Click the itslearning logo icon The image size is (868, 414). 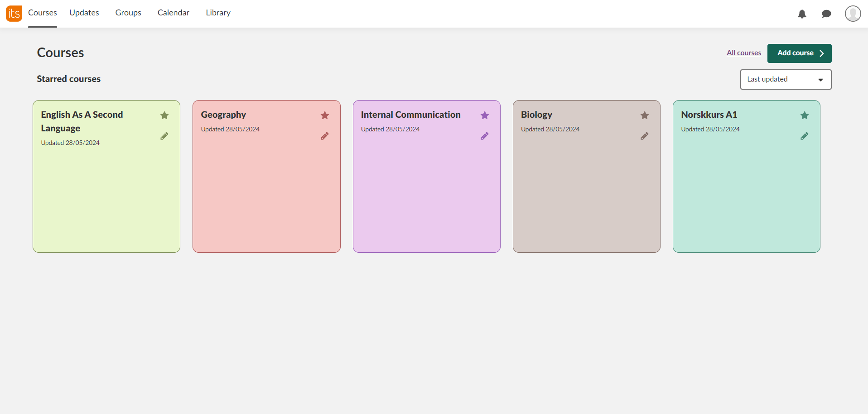(14, 13)
